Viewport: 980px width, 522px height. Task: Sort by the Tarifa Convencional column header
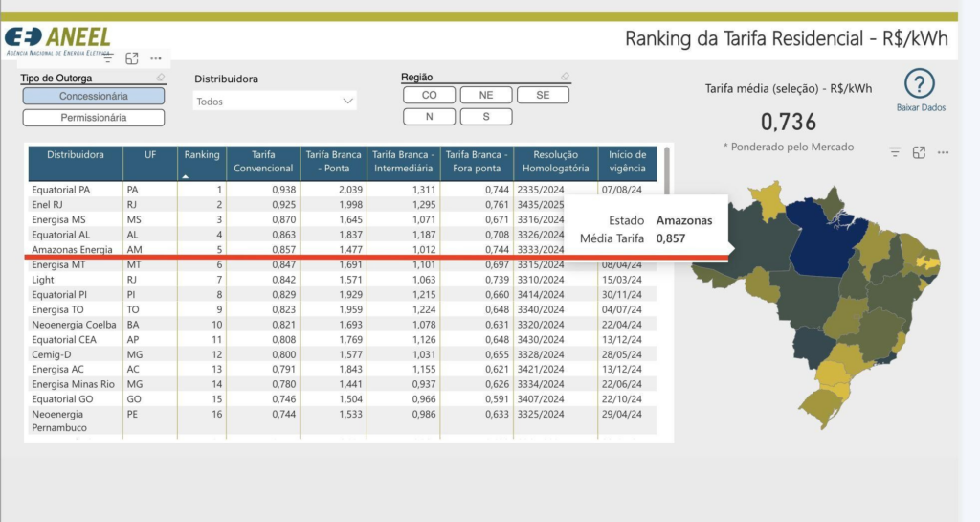tap(263, 161)
